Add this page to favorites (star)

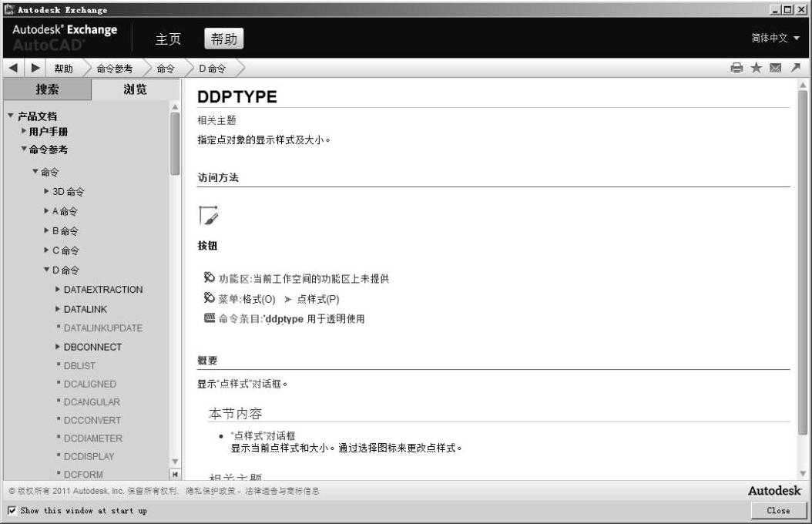(x=756, y=68)
